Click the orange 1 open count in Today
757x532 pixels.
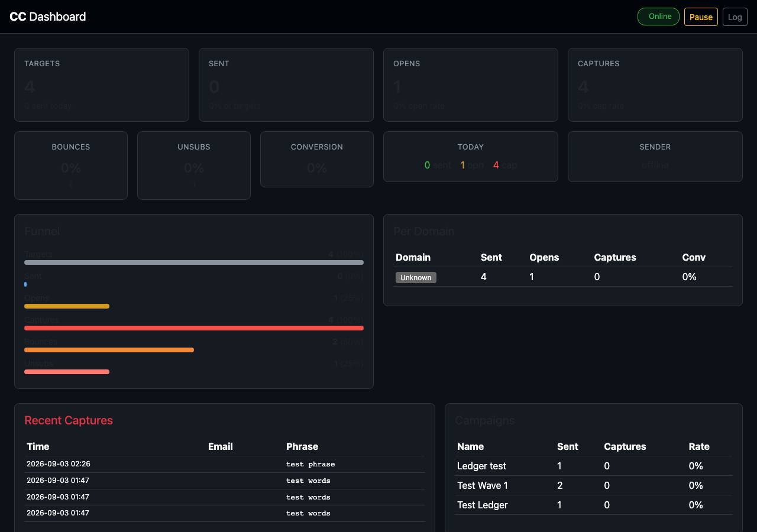(x=463, y=165)
